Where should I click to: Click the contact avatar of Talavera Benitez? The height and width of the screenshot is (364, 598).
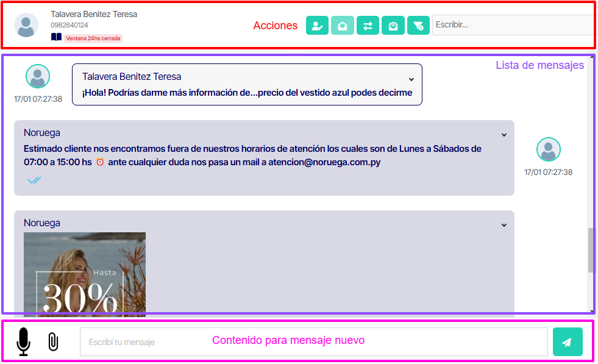pyautogui.click(x=26, y=25)
